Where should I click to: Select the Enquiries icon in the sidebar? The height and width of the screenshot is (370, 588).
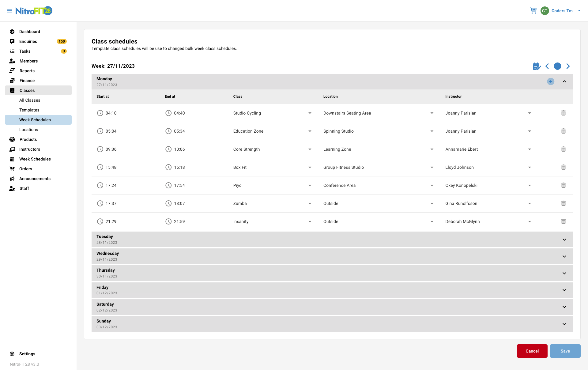[x=12, y=41]
